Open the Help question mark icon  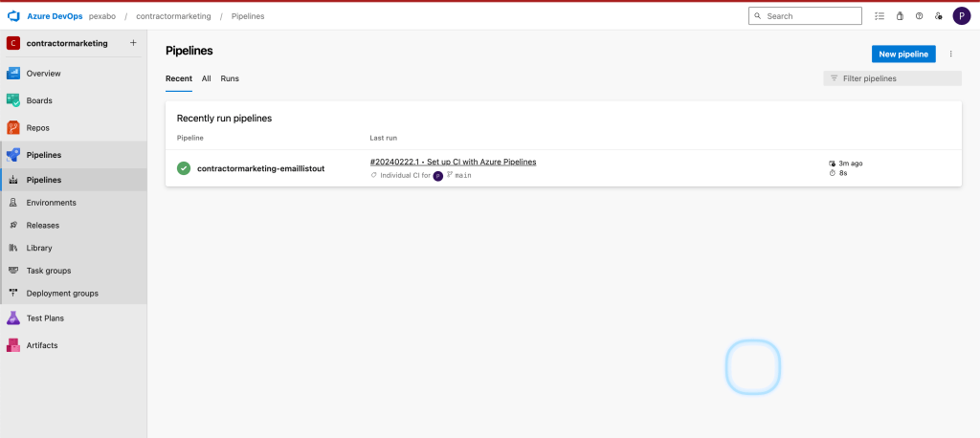pyautogui.click(x=919, y=16)
